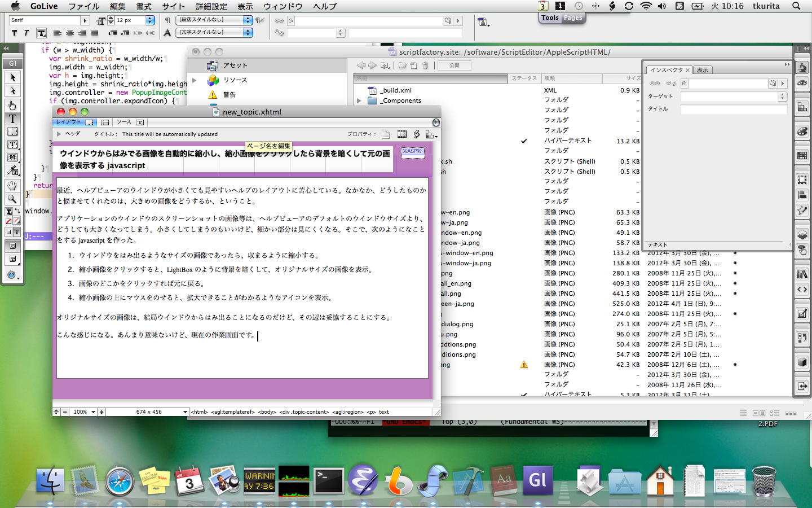Open the color palette panel icon

coord(802,132)
